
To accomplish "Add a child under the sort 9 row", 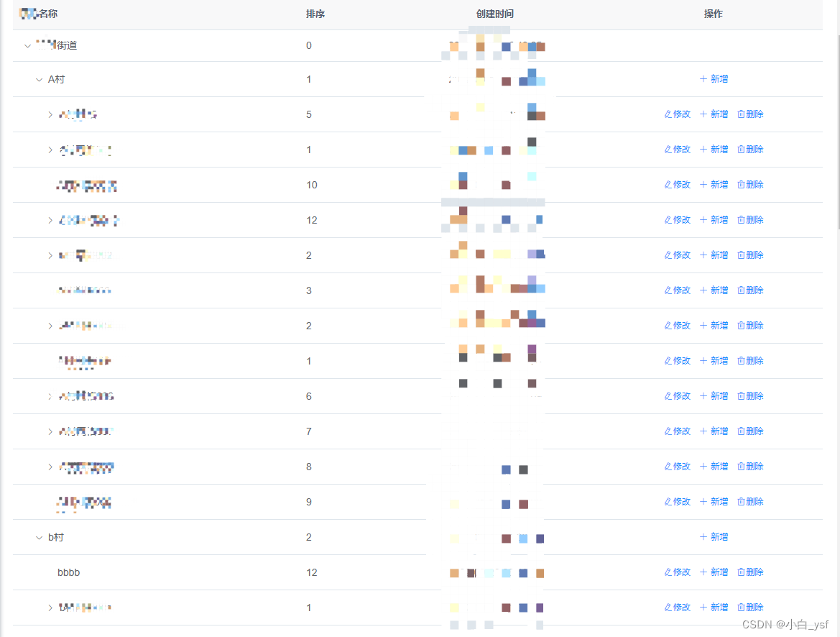I will [x=714, y=501].
